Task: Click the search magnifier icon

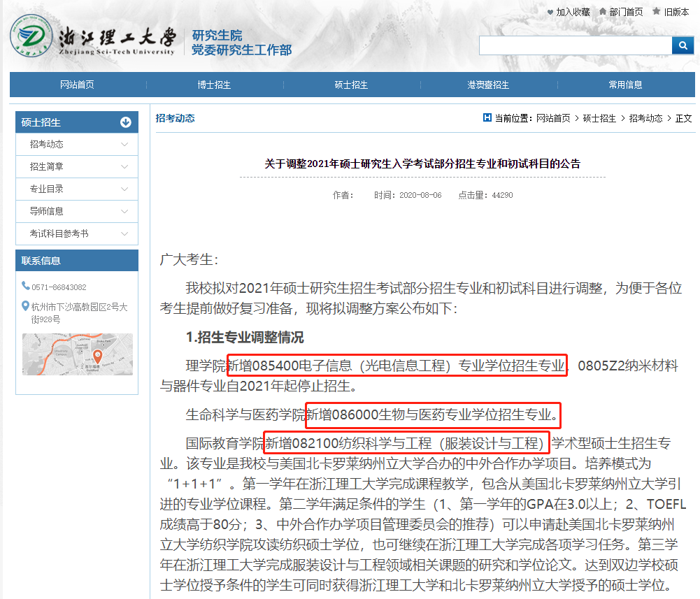Action: coord(683,45)
